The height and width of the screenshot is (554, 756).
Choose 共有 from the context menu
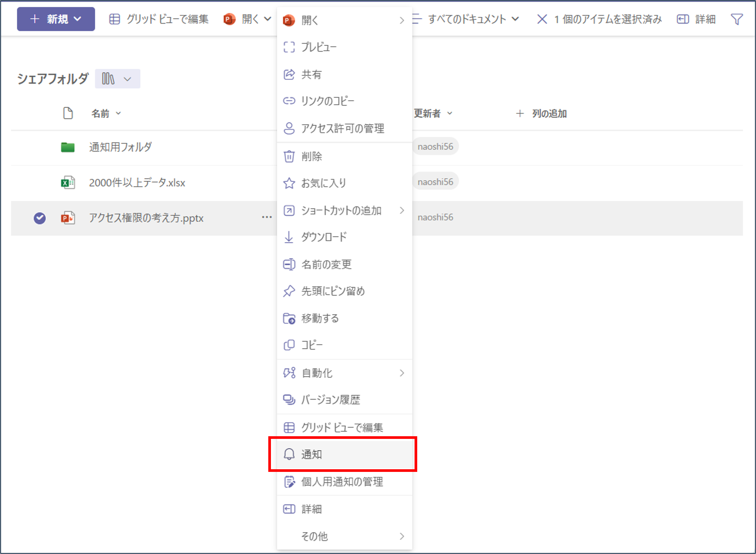pos(344,74)
